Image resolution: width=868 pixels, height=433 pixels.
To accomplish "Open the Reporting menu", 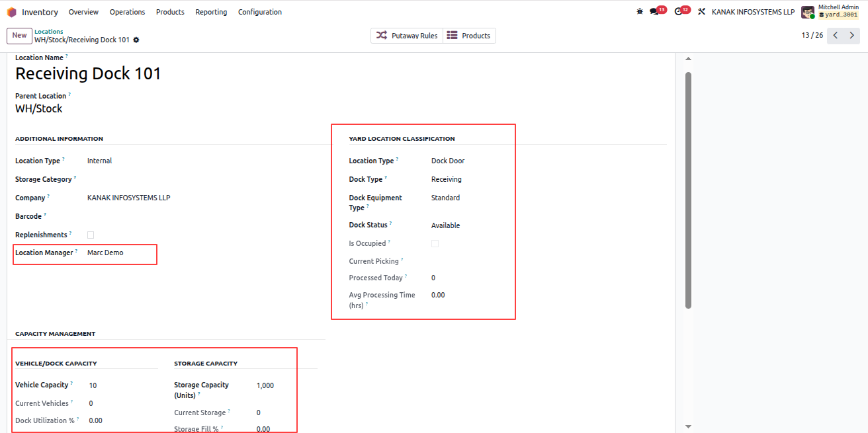I will [x=211, y=12].
